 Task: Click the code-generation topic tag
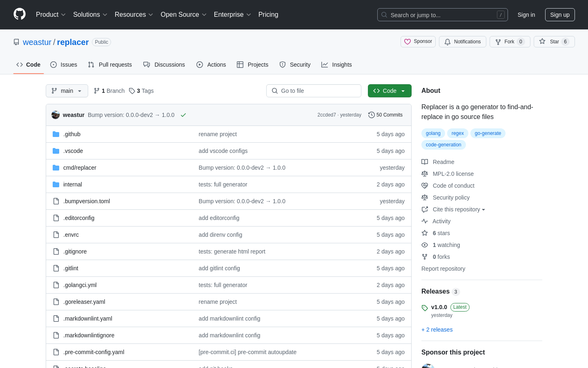pos(443,145)
